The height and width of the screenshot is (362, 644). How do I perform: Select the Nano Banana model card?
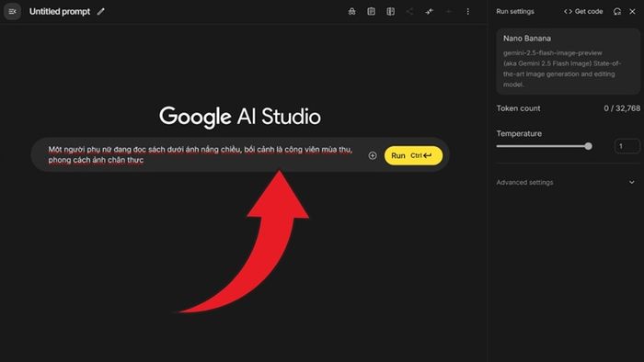(x=568, y=62)
